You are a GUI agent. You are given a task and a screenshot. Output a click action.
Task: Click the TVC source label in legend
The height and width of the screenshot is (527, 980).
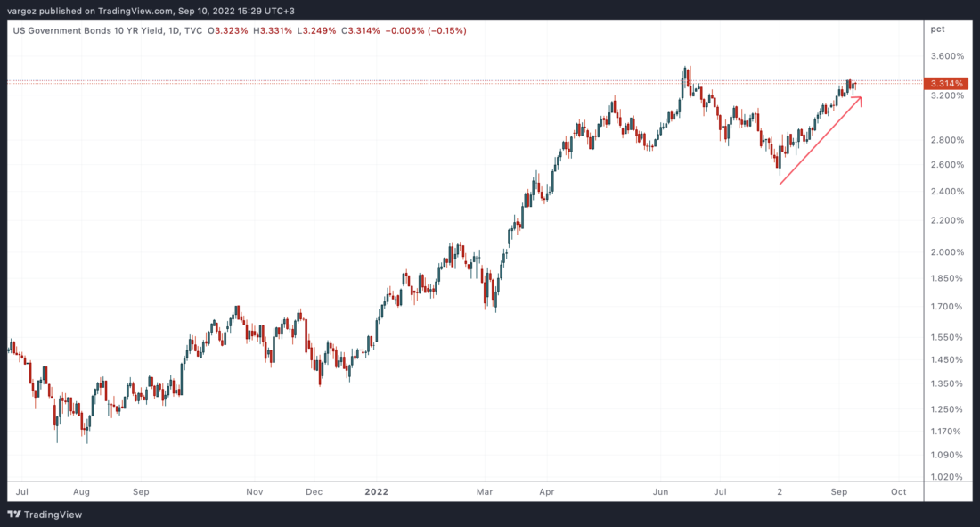click(x=191, y=31)
